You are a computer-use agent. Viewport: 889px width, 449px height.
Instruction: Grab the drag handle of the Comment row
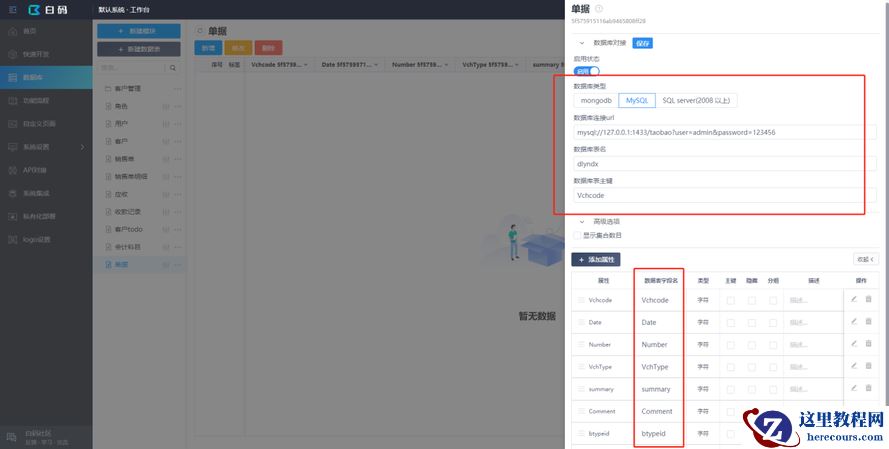point(581,410)
